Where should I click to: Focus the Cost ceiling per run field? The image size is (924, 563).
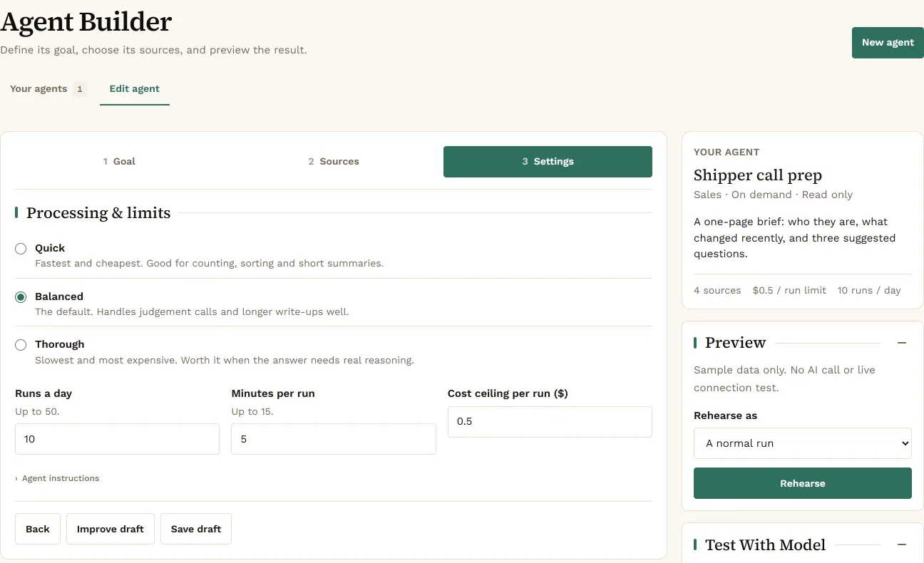(x=550, y=422)
